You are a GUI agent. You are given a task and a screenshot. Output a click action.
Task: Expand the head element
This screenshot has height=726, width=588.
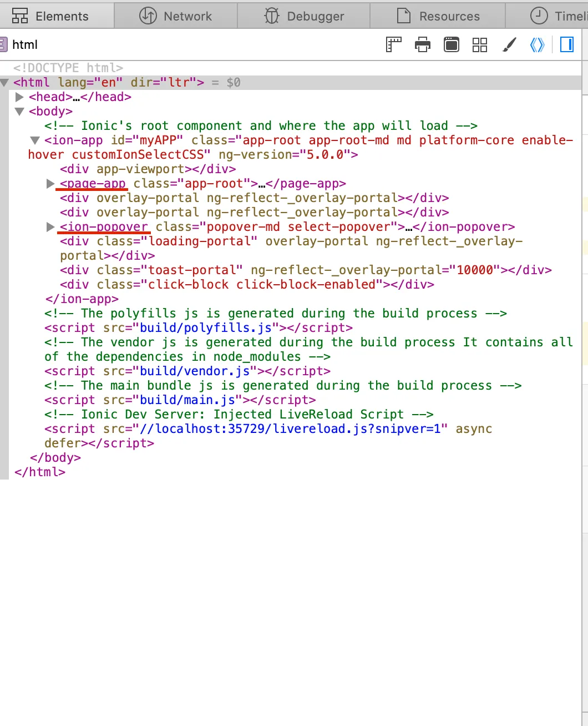19,97
